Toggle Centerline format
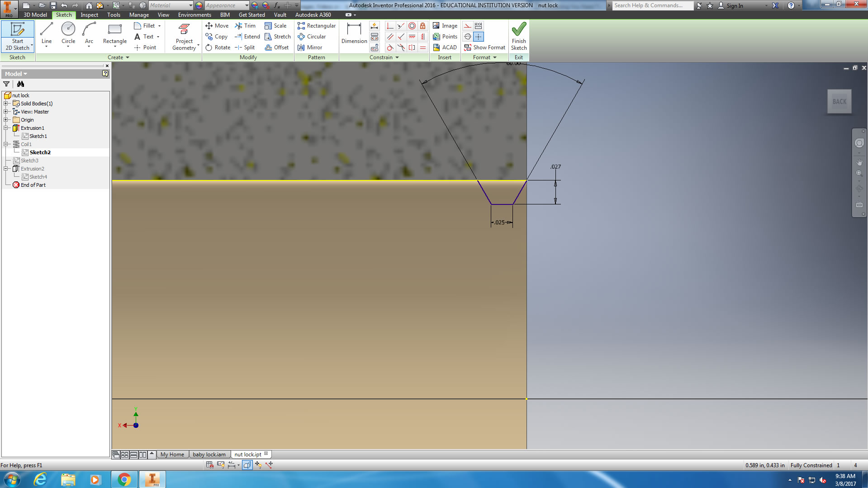Image resolution: width=868 pixels, height=488 pixels. pos(468,37)
